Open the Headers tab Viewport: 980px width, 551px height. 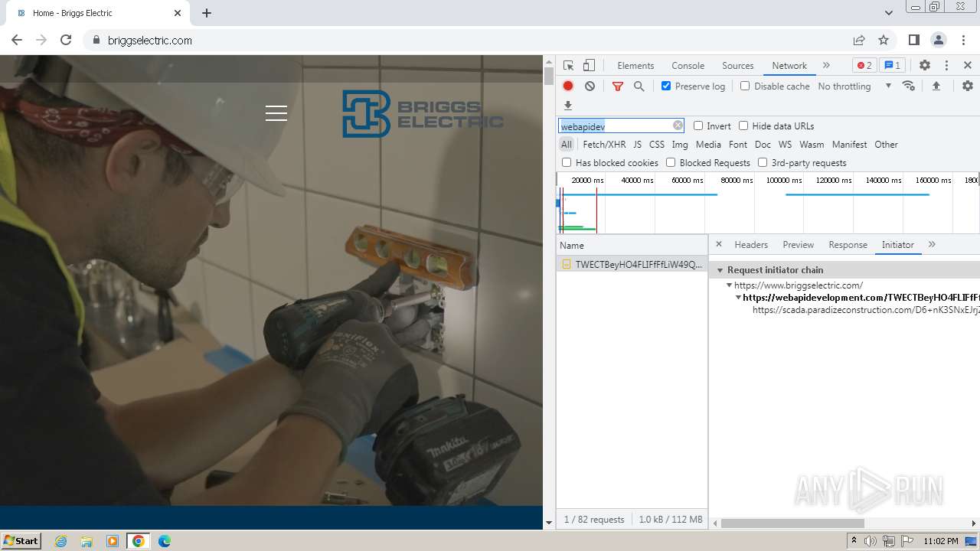click(x=751, y=244)
